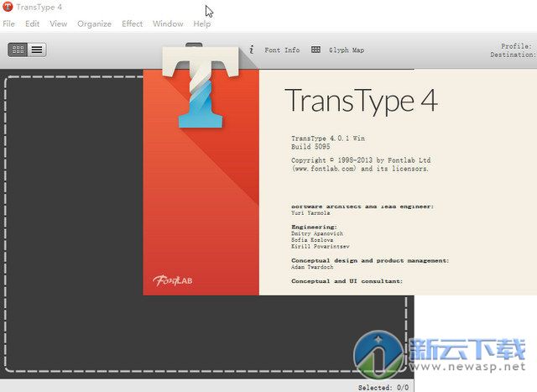The image size is (537, 392).
Task: Click the 'Build 5095' text
Action: coord(310,147)
